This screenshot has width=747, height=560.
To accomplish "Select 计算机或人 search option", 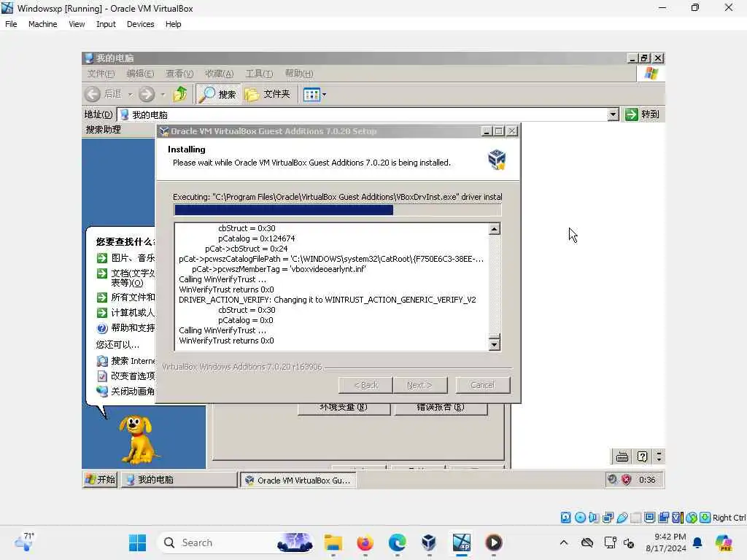I will pos(126,313).
